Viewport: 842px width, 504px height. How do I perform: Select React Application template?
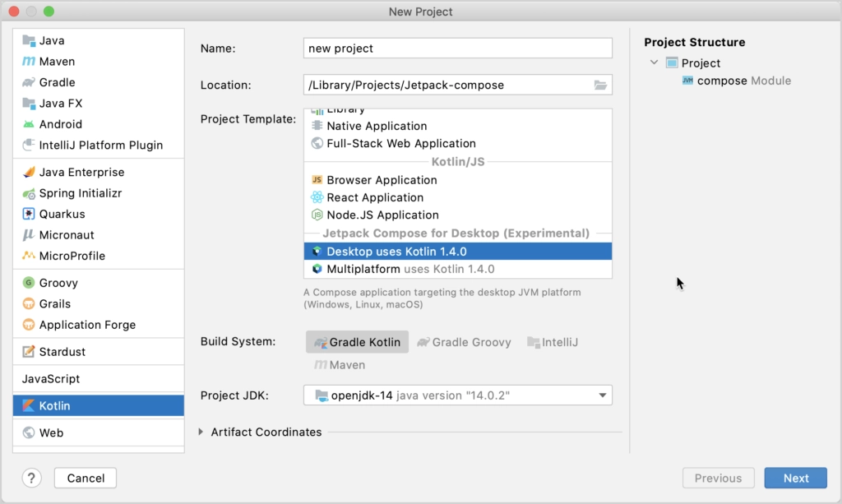(x=457, y=197)
